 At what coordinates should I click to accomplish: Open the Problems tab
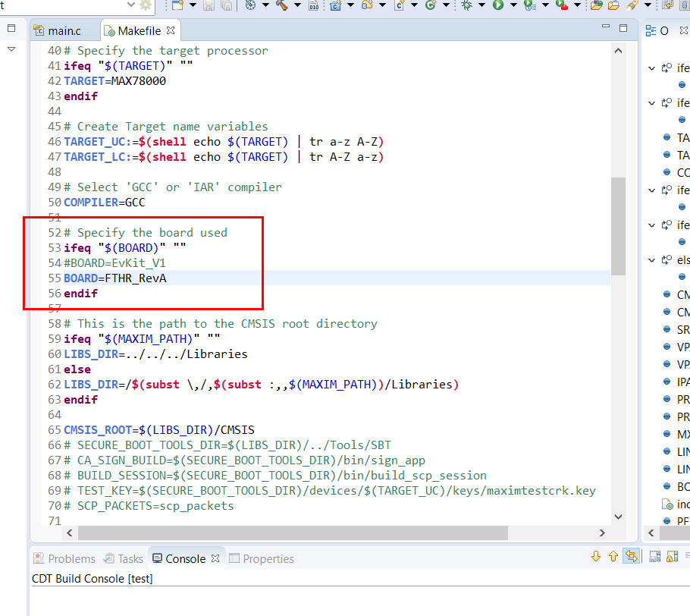pyautogui.click(x=64, y=559)
